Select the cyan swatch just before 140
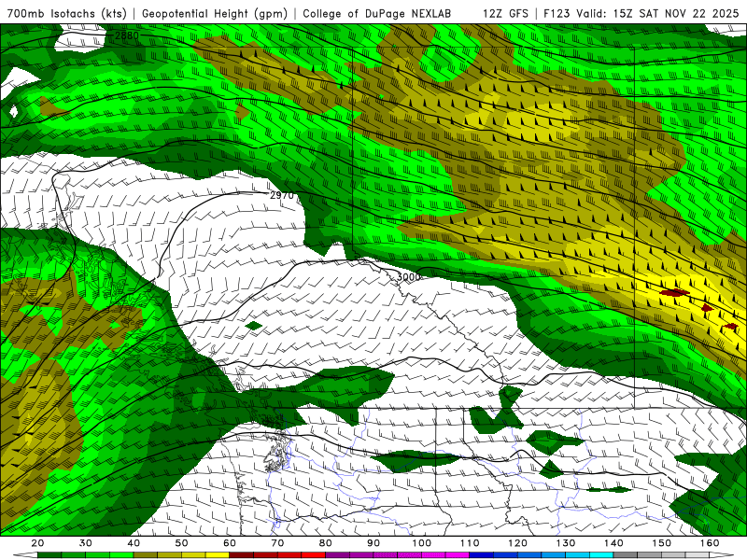 pos(601,555)
